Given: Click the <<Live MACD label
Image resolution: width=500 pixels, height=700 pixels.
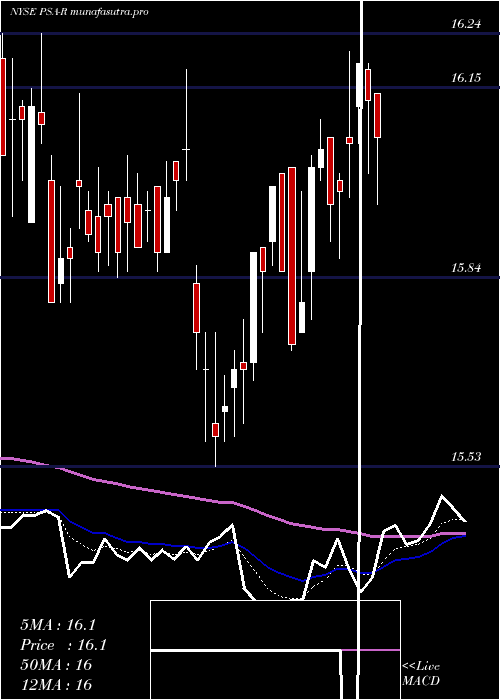Looking at the screenshot, I should coord(421,674).
